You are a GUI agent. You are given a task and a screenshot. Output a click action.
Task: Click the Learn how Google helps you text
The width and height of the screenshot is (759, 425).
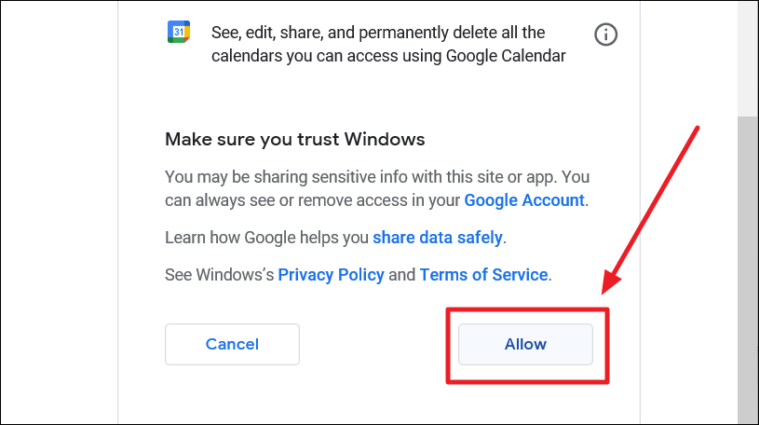click(x=267, y=237)
